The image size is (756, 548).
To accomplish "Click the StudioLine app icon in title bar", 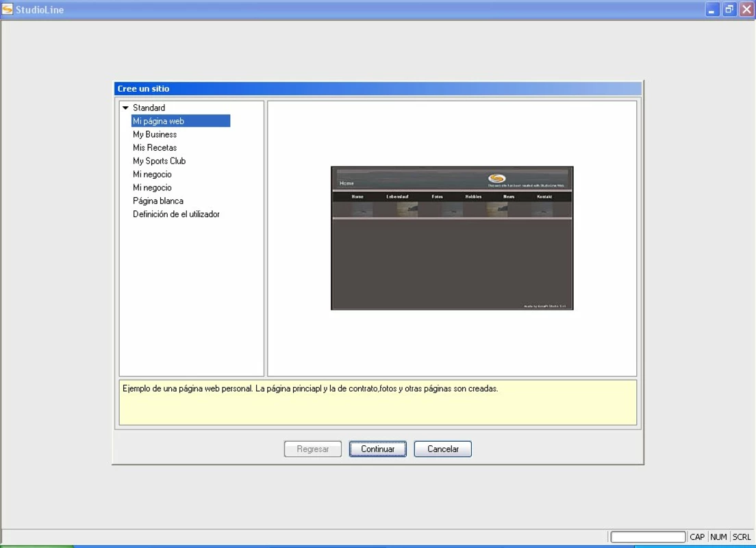I will coord(8,9).
